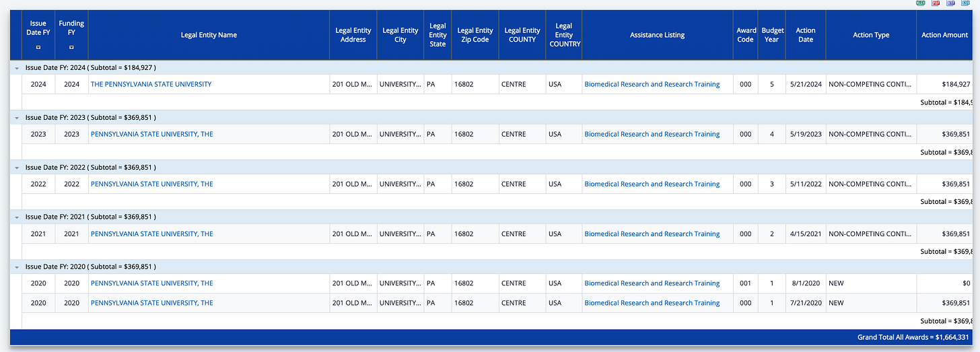Open the Issue Date FY filter dropdown
This screenshot has width=980, height=352.
tap(38, 47)
